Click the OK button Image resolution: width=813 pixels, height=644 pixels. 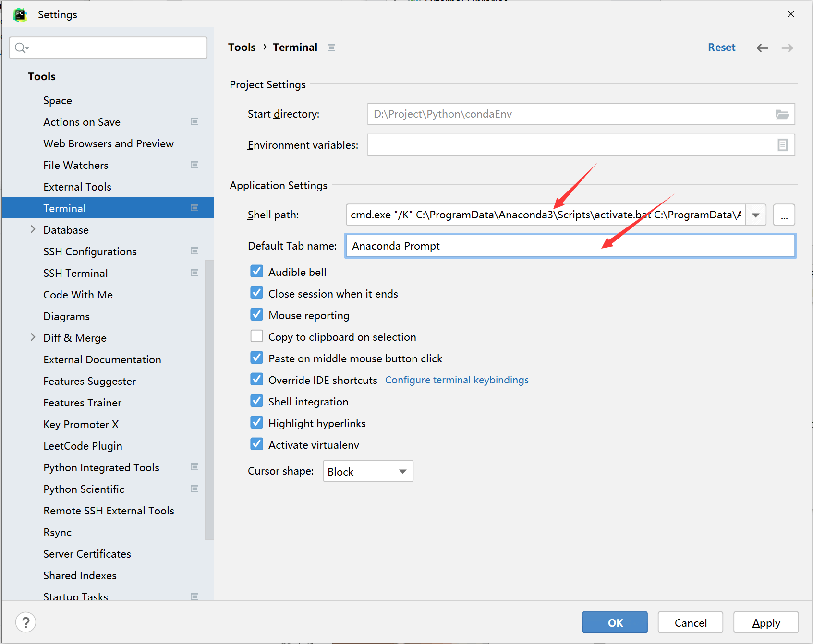(615, 622)
